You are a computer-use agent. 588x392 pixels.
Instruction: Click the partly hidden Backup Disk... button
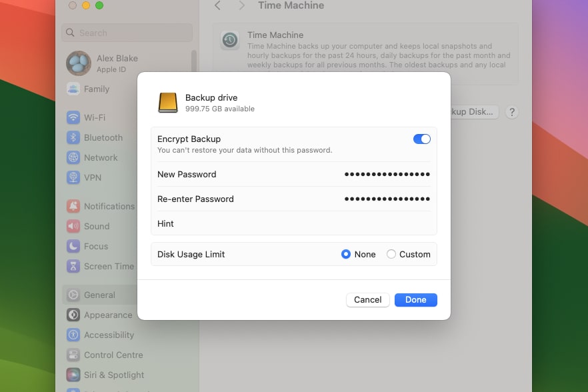[x=475, y=112]
